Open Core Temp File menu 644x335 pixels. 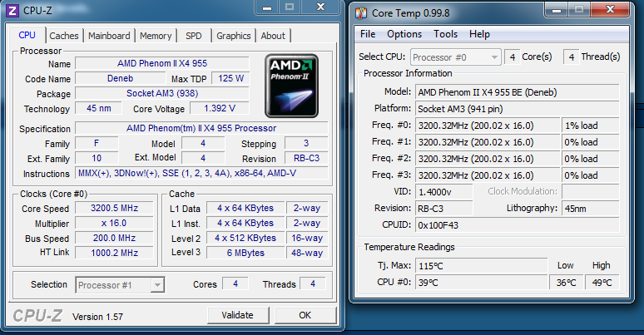(x=368, y=34)
